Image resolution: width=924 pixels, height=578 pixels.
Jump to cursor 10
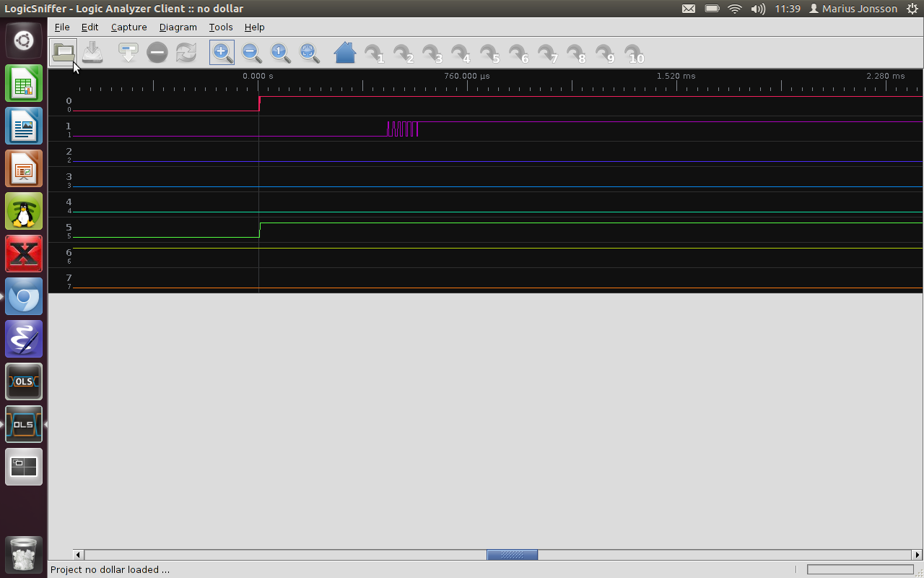click(x=634, y=53)
